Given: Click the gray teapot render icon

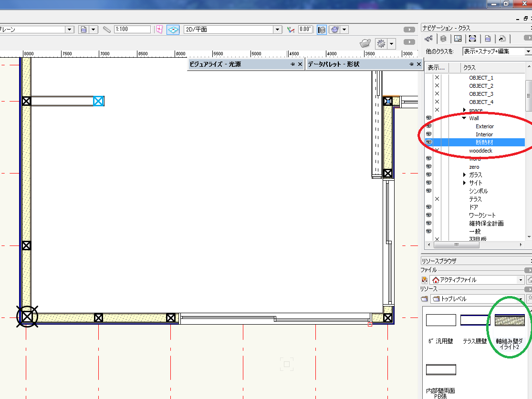Looking at the screenshot, I should point(365,43).
